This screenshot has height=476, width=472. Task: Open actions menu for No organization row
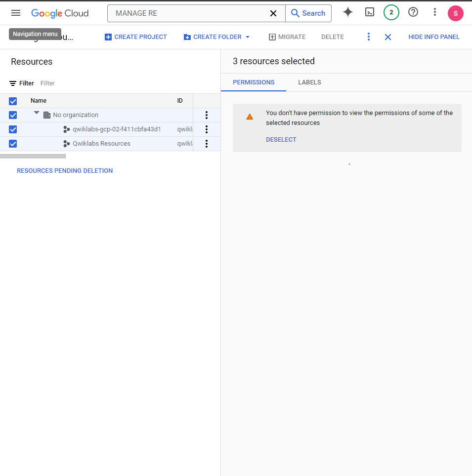[x=207, y=115]
